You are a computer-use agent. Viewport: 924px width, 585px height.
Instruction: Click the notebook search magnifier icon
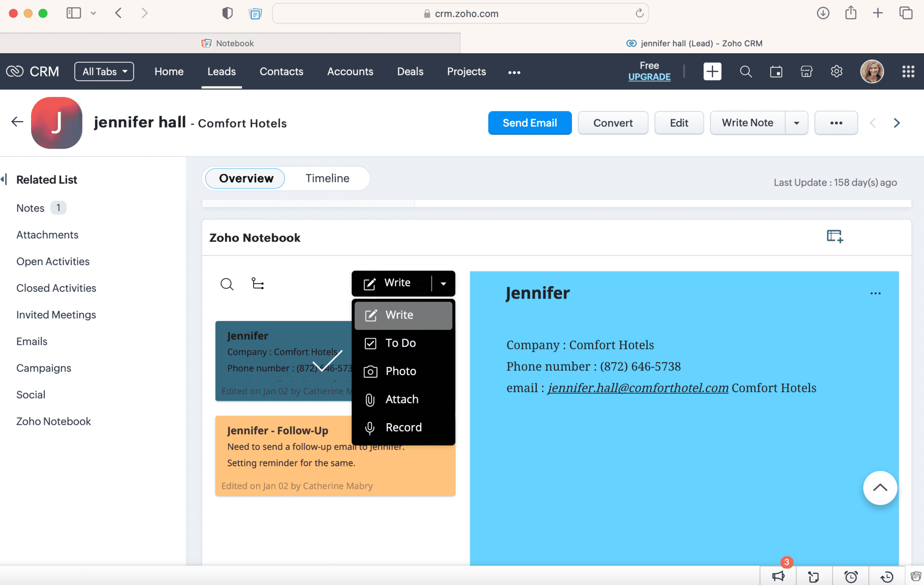[227, 284]
